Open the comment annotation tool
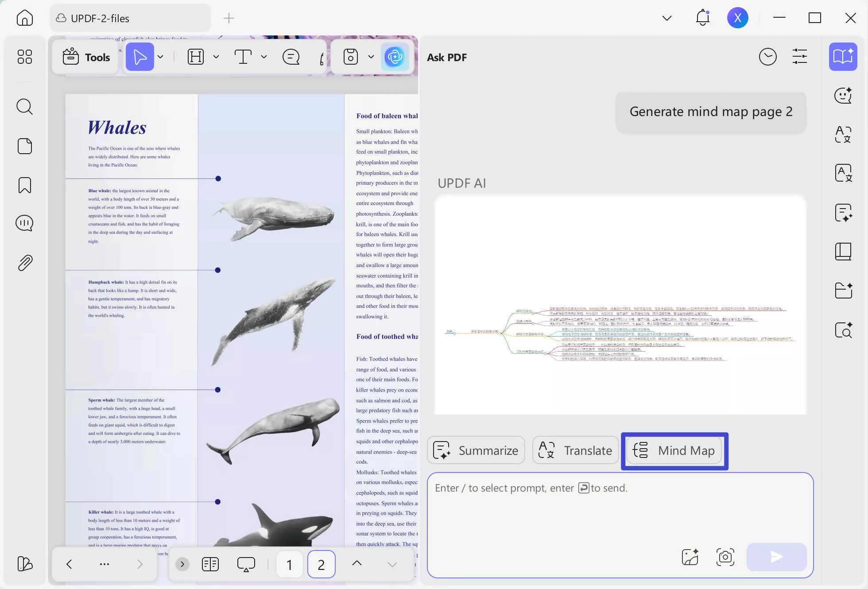 click(x=291, y=57)
